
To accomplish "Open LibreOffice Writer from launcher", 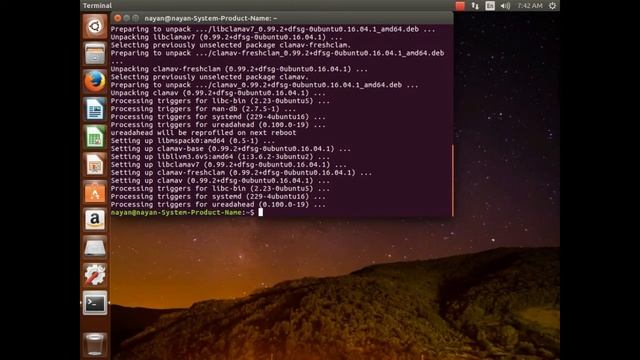I will point(95,109).
